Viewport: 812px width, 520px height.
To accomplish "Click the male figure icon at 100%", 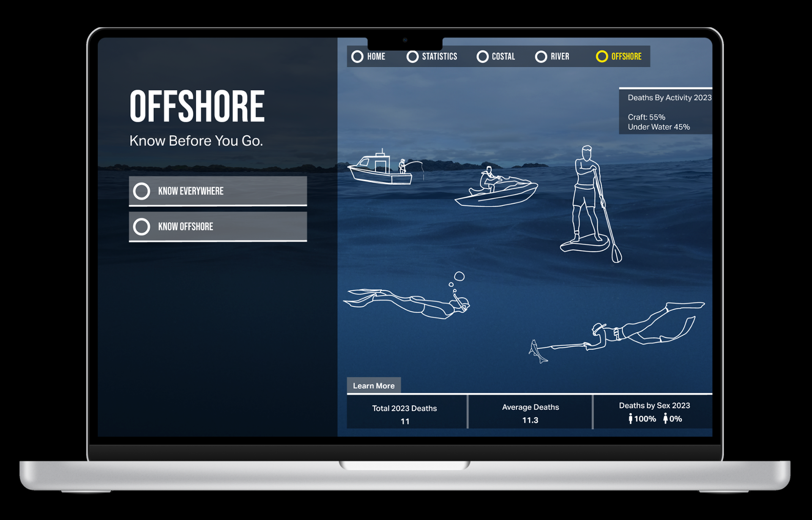I will 630,419.
